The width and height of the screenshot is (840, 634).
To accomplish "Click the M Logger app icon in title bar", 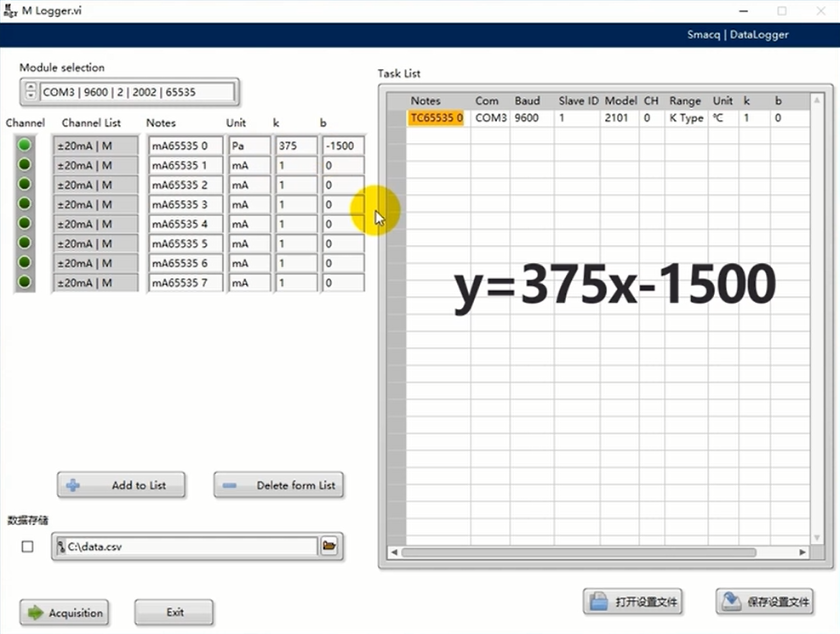I will click(10, 11).
